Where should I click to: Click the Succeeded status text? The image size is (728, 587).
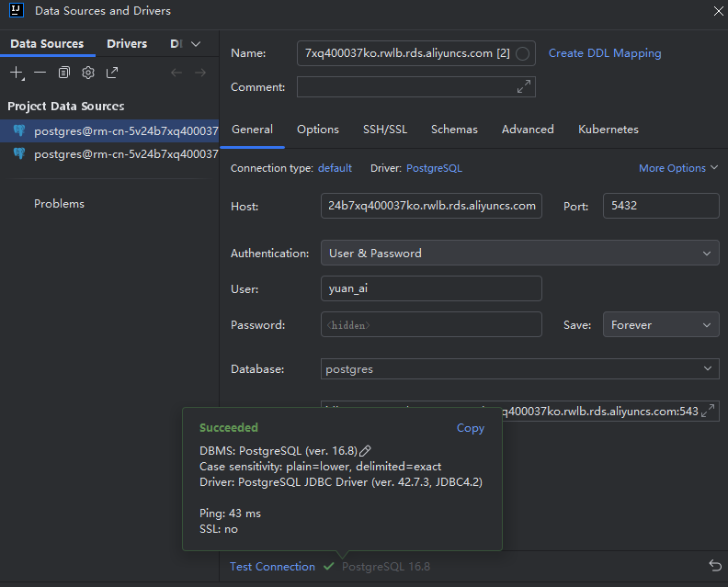pyautogui.click(x=229, y=427)
